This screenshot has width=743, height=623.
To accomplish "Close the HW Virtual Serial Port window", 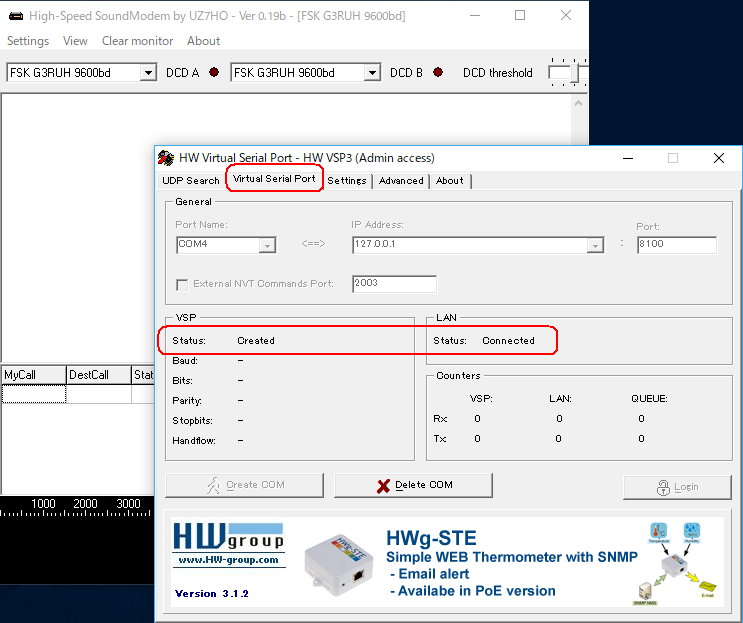I will click(x=719, y=158).
